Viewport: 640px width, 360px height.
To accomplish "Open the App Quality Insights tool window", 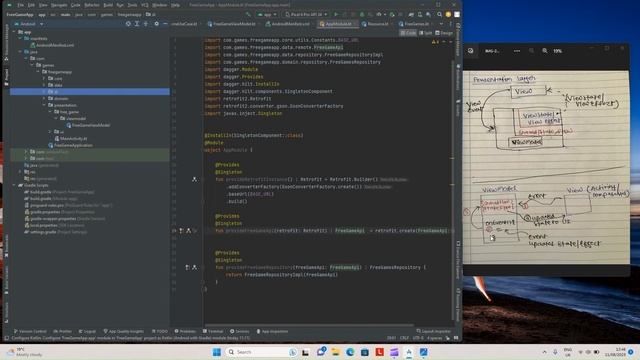I will point(123,331).
